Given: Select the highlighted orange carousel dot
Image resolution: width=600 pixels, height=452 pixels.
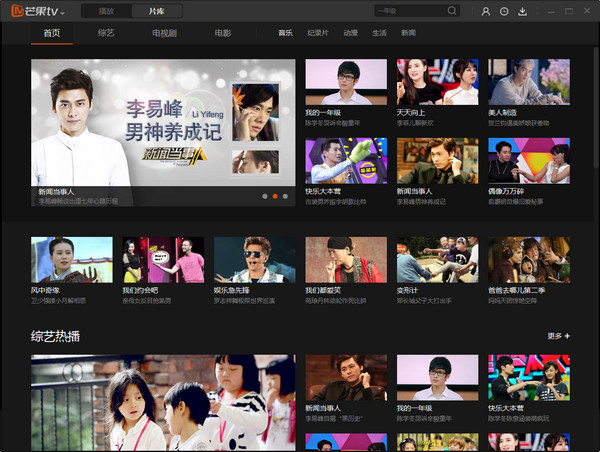Looking at the screenshot, I should tap(275, 196).
